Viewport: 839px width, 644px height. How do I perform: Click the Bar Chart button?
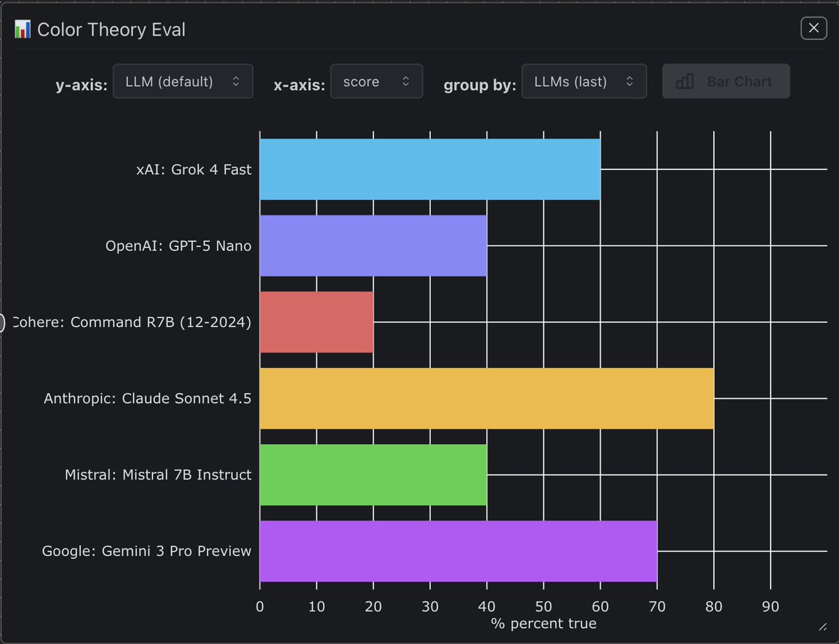[726, 81]
